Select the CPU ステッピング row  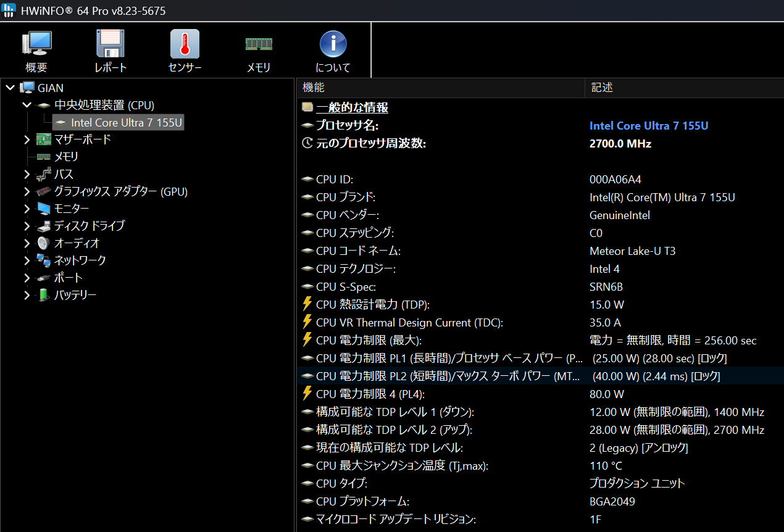coord(540,233)
